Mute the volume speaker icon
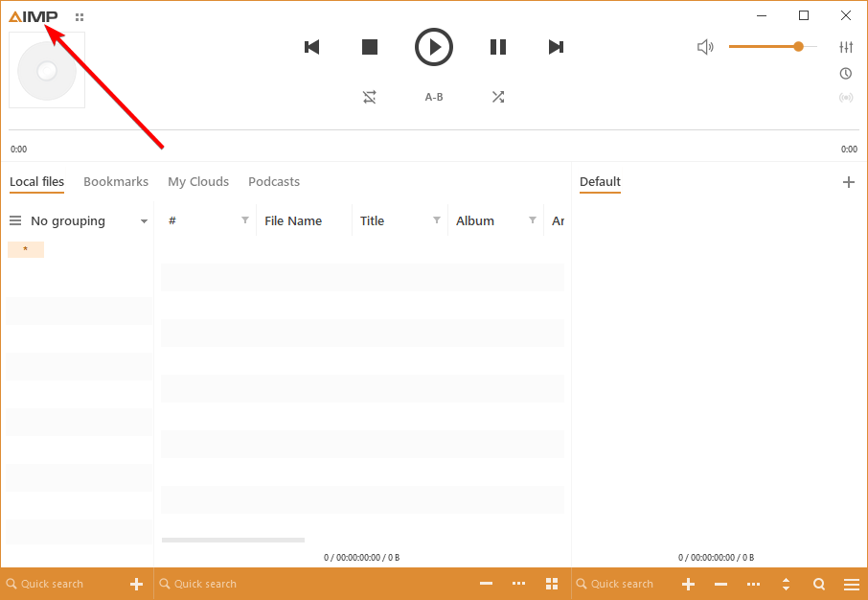Image resolution: width=868 pixels, height=600 pixels. point(705,47)
